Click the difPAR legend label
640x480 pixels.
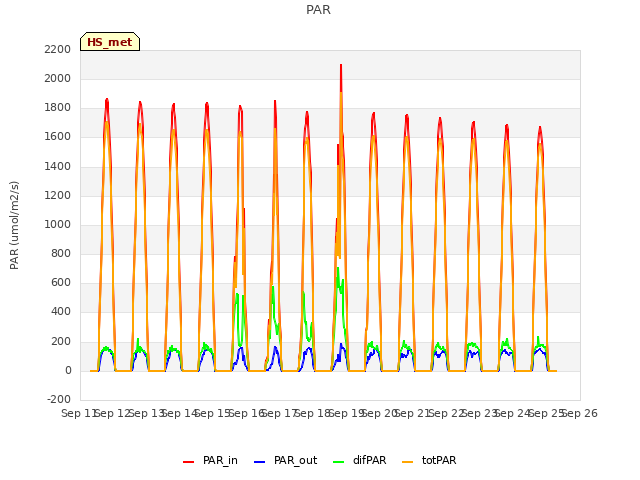tap(369, 460)
